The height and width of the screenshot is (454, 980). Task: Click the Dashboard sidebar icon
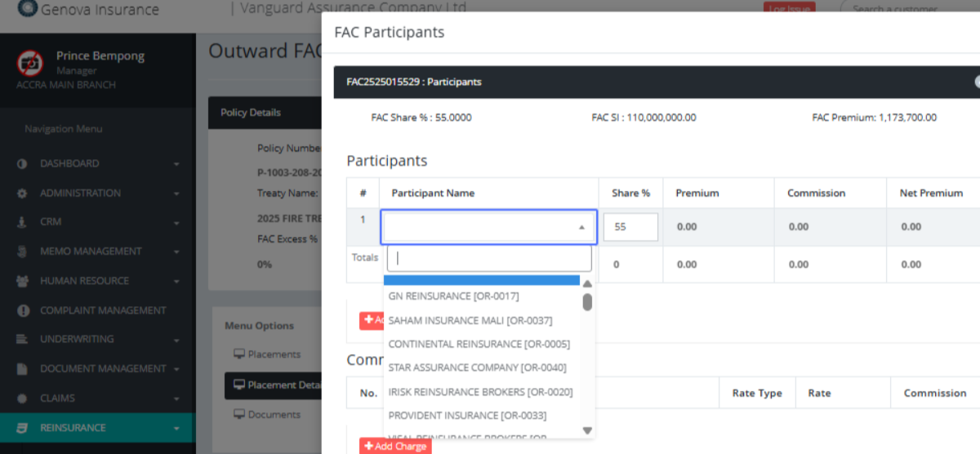pos(22,164)
